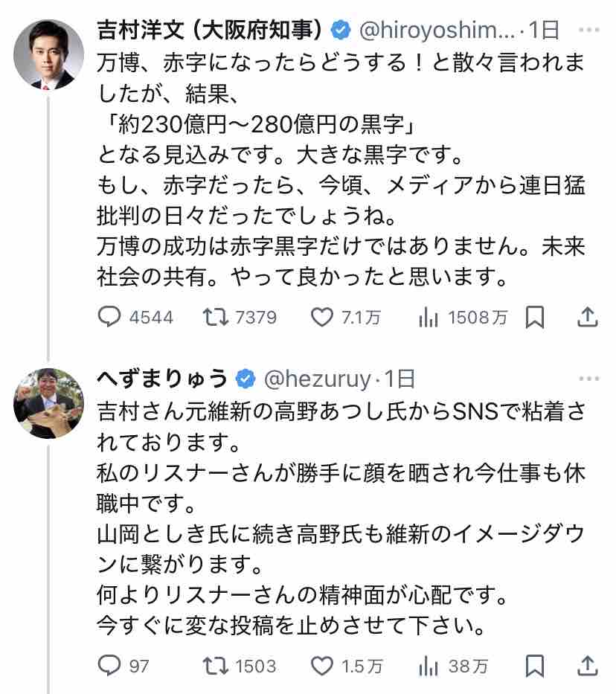Screen dimensions: 616x694
Task: Open へずまりゅう profile picture
Action: pyautogui.click(x=48, y=403)
